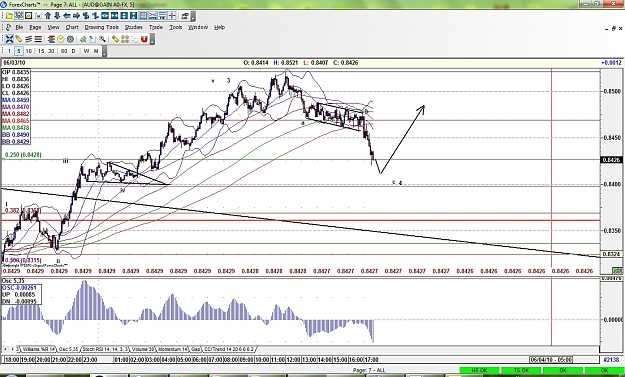The width and height of the screenshot is (625, 377).
Task: Click the MA 0.8459 legend entry
Action: 16,100
